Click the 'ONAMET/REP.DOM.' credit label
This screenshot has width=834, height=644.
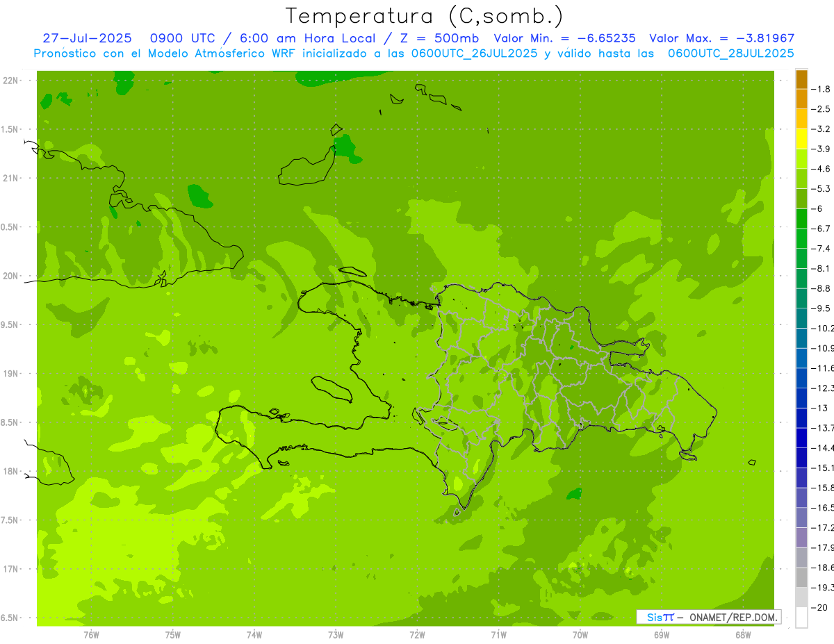click(x=732, y=617)
